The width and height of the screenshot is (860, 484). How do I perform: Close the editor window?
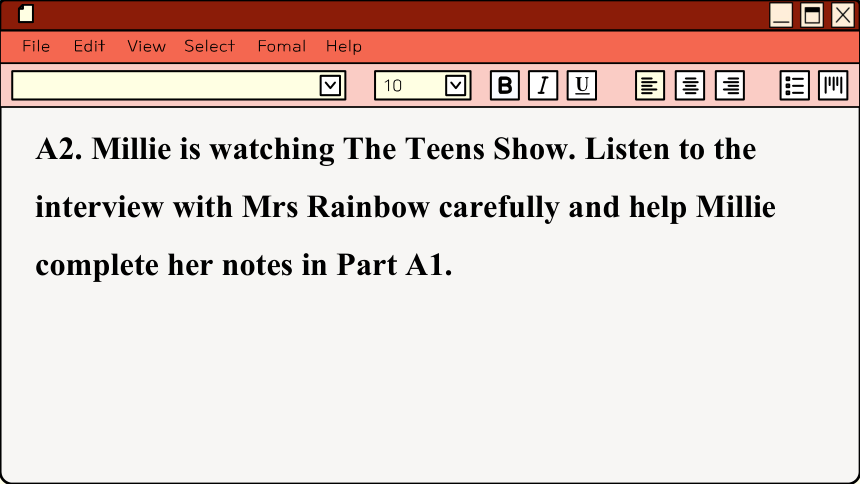(x=842, y=15)
